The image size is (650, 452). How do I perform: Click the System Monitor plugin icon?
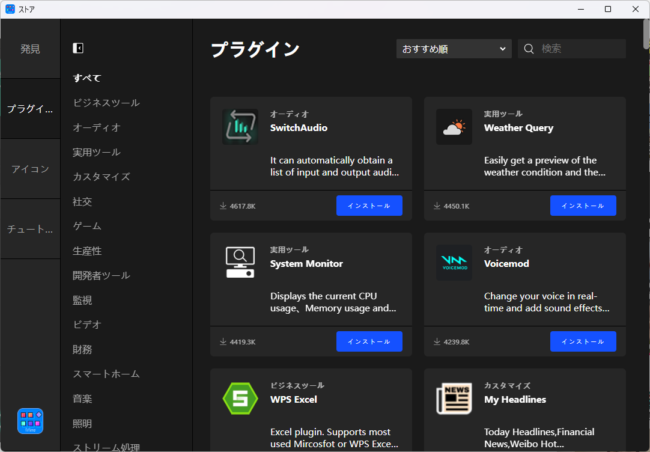tap(240, 263)
